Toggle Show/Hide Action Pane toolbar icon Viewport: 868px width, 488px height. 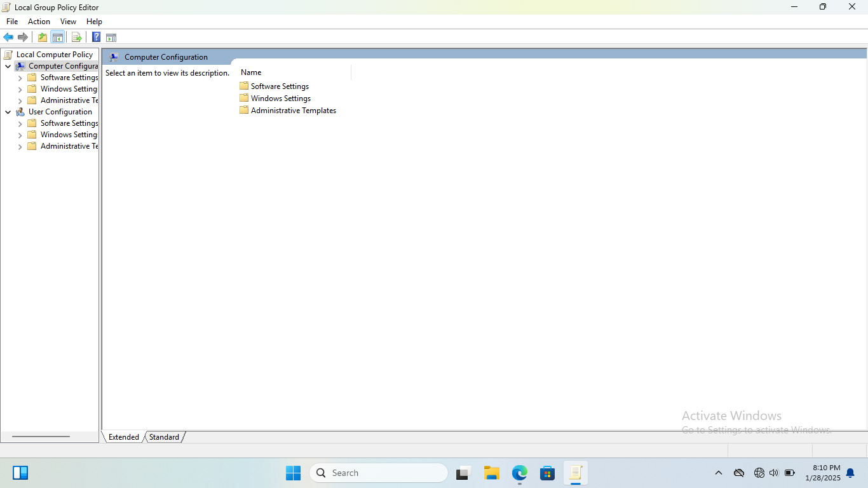click(111, 37)
